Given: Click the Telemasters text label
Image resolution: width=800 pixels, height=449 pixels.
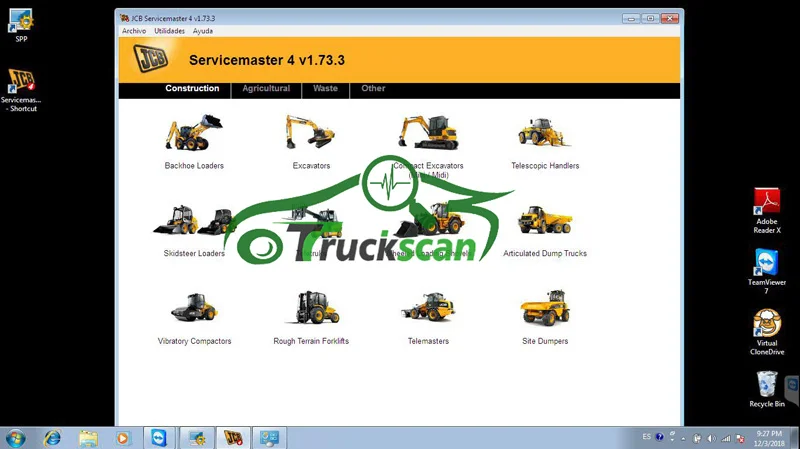Looking at the screenshot, I should point(428,341).
